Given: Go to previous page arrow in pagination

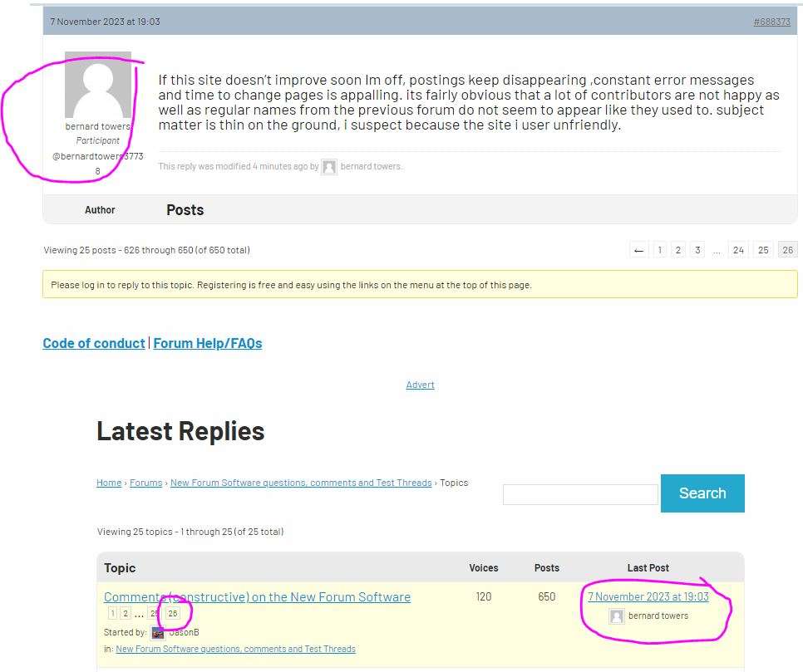Looking at the screenshot, I should (x=638, y=250).
